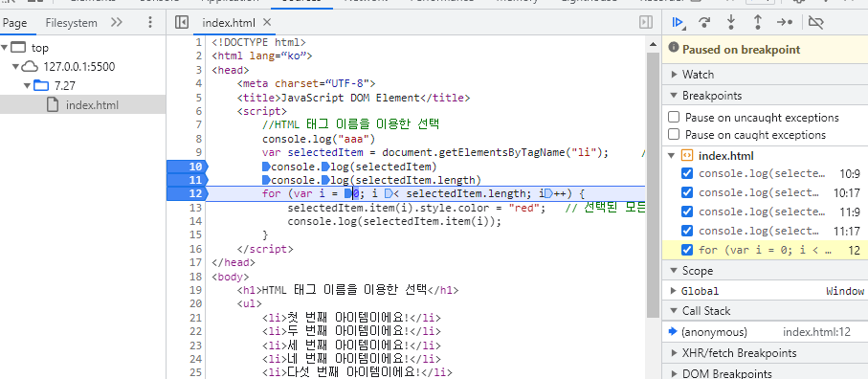Enable Pause on uncaught exceptions

click(x=674, y=118)
